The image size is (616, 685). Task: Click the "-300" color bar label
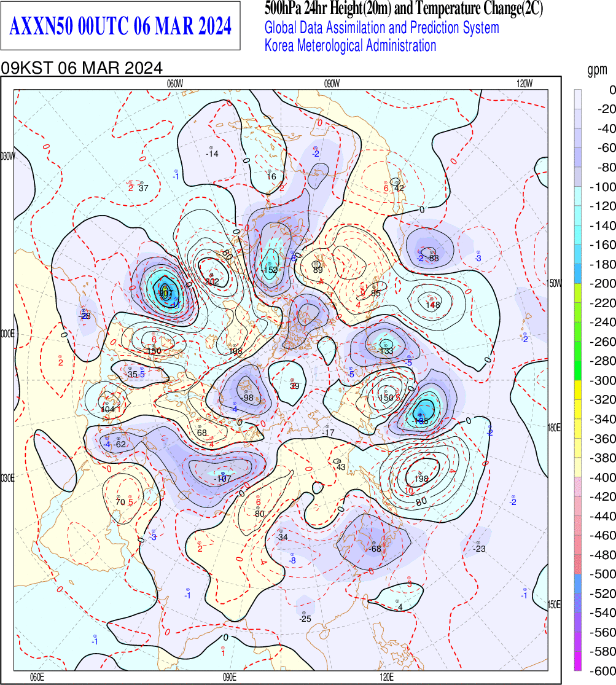pos(603,380)
